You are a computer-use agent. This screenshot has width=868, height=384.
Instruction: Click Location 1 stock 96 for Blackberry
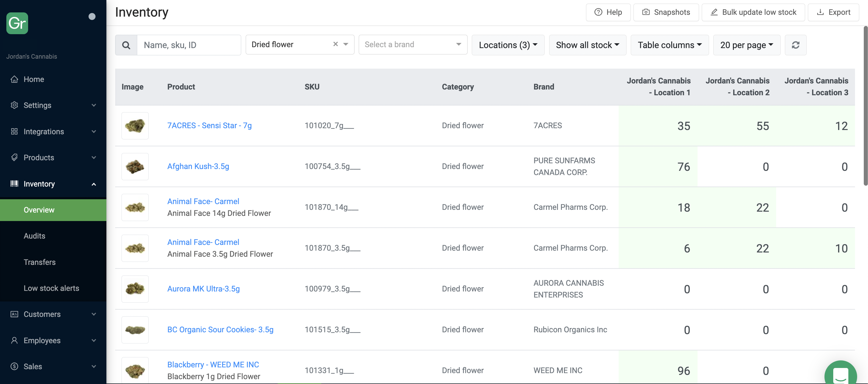pos(684,370)
